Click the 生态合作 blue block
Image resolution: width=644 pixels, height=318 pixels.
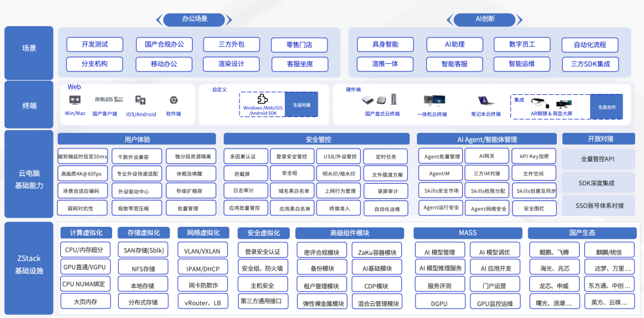[x=606, y=107]
